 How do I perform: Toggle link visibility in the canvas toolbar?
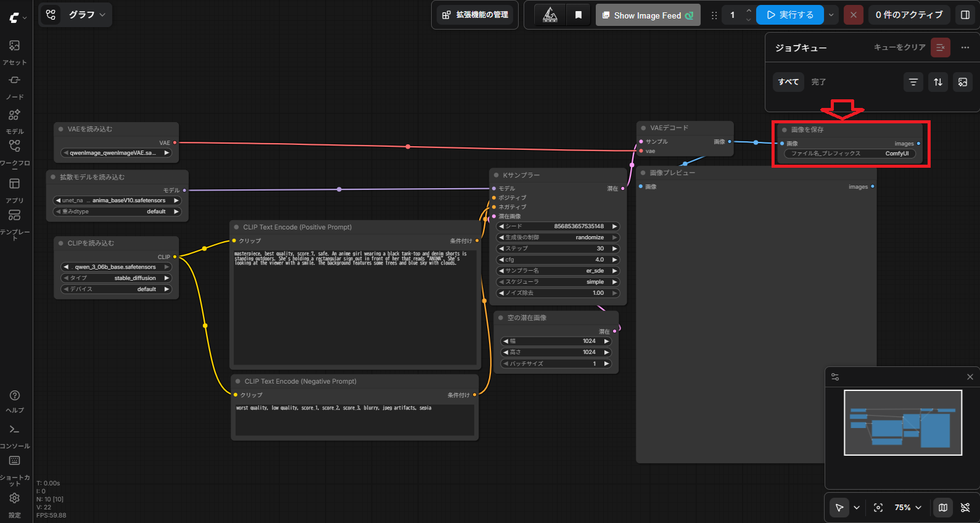coord(965,508)
